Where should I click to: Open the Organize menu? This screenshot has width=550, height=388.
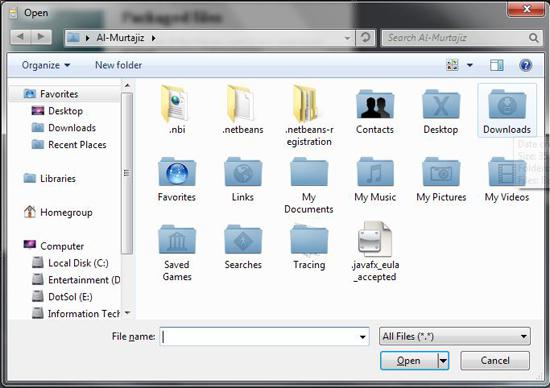pos(46,65)
